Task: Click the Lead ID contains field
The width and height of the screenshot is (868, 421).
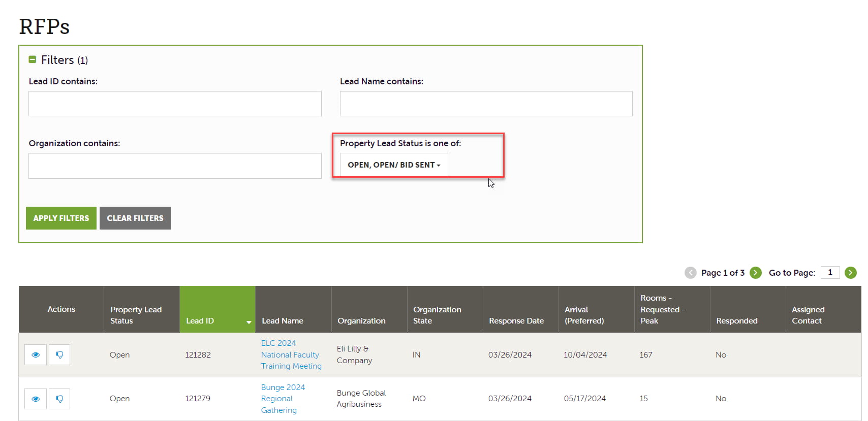Action: [175, 104]
